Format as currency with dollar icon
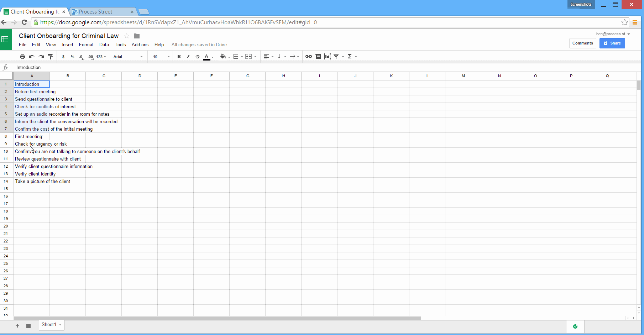 [x=63, y=57]
